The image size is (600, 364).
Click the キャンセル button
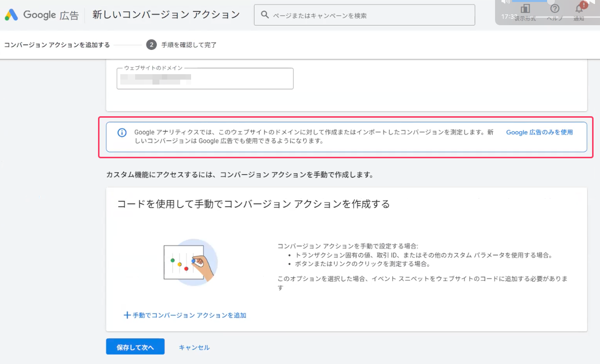click(x=194, y=347)
